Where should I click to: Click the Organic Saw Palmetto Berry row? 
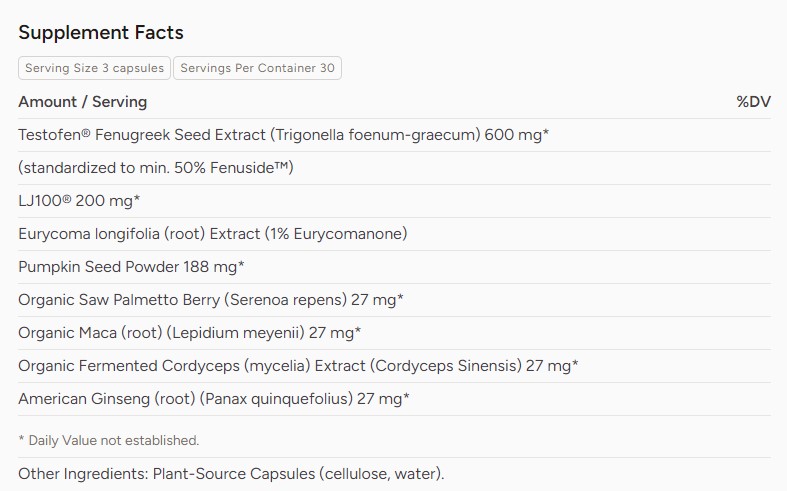tap(395, 300)
